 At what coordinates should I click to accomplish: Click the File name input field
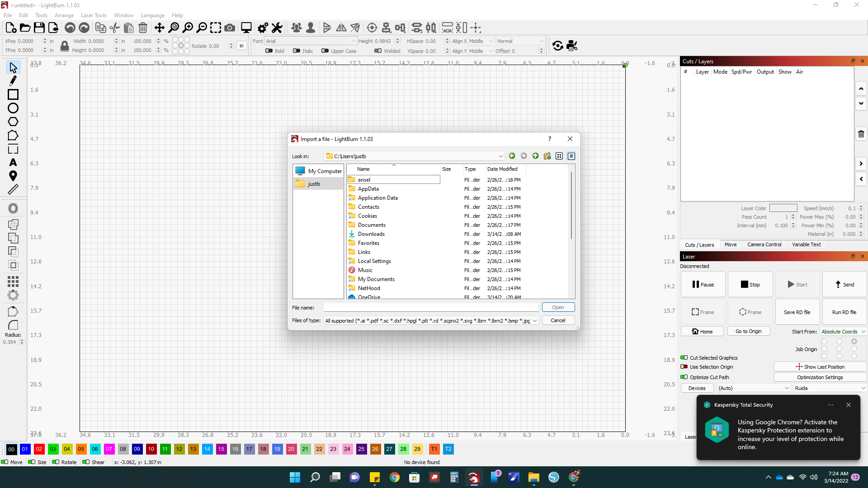point(431,308)
